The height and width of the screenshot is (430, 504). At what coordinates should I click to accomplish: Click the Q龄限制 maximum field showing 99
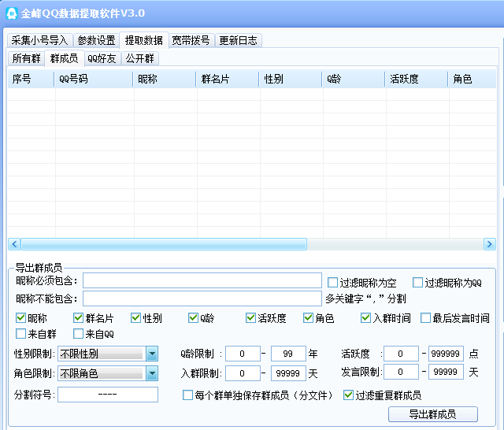click(288, 354)
